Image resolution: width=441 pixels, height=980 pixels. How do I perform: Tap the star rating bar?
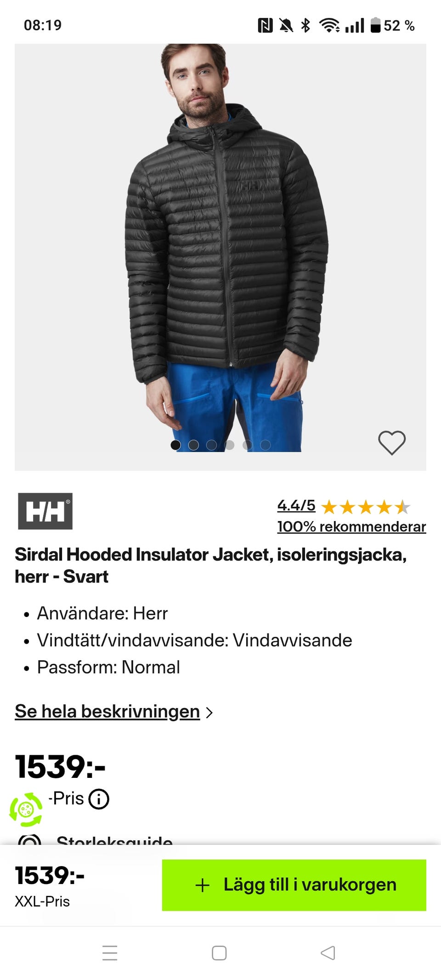[366, 507]
